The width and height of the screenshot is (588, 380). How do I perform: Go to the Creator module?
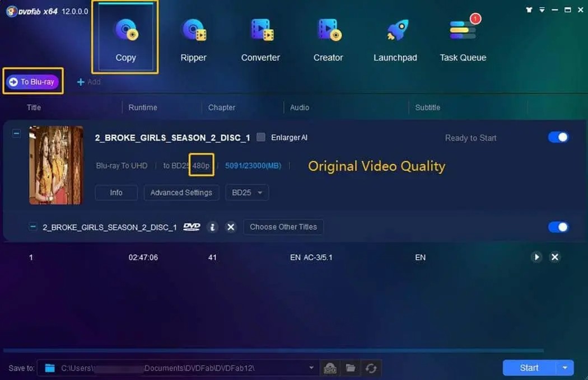(x=329, y=40)
